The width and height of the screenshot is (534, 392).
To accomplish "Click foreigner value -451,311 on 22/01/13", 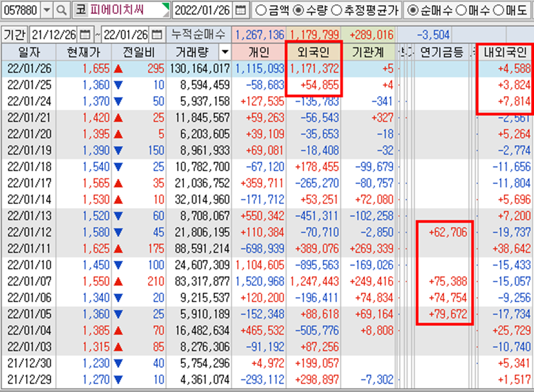I will 317,216.
